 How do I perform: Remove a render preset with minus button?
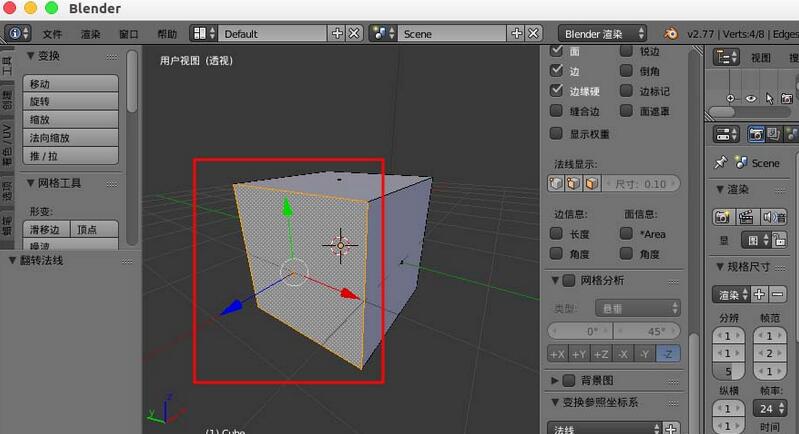click(x=777, y=294)
